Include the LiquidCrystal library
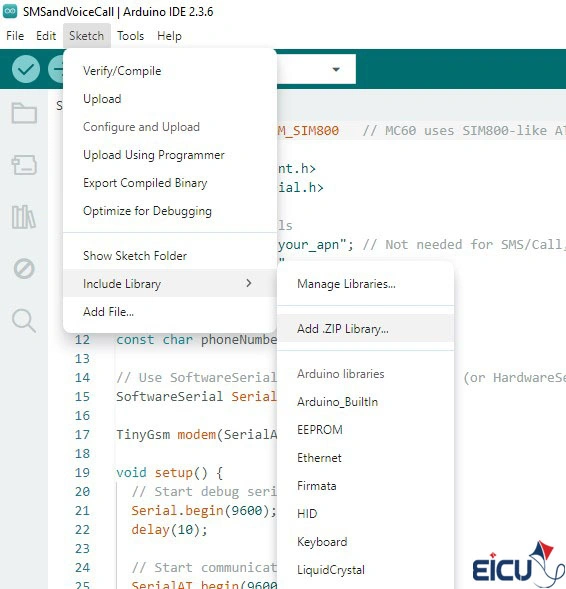This screenshot has height=589, width=566. [365, 570]
